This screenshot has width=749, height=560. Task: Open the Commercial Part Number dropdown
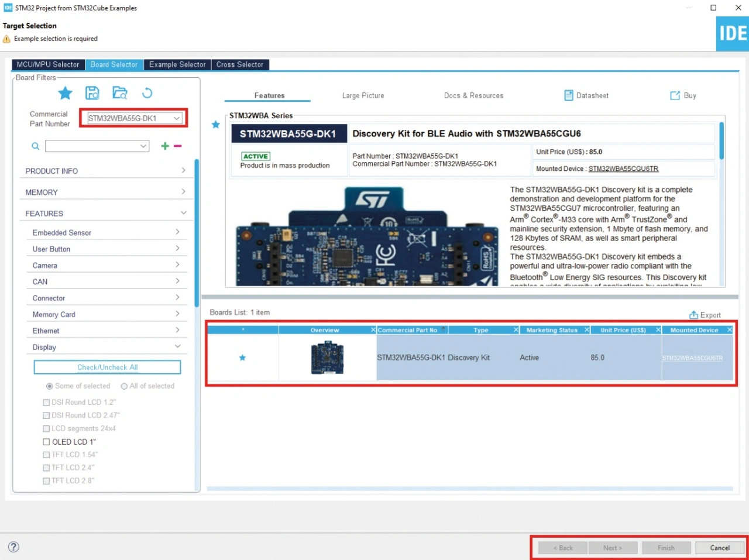click(176, 118)
